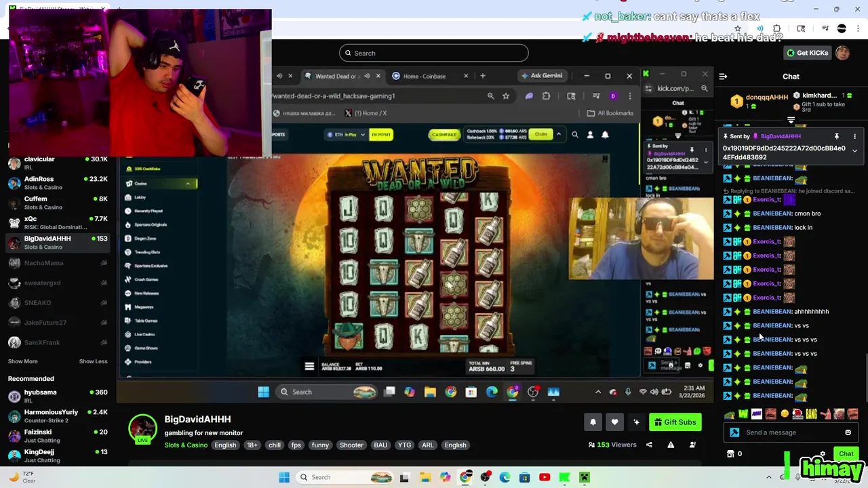Click Show Less in followed channels list
The image size is (868, 488).
(x=93, y=361)
